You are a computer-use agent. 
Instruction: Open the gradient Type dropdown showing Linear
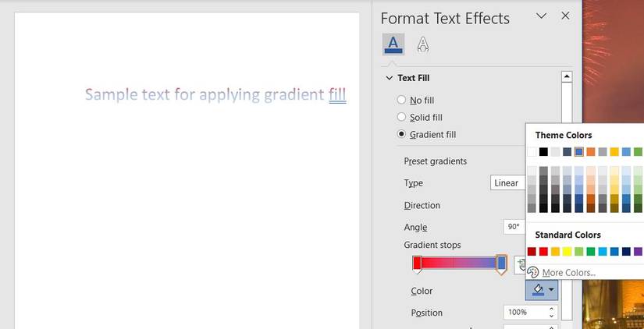tap(507, 182)
